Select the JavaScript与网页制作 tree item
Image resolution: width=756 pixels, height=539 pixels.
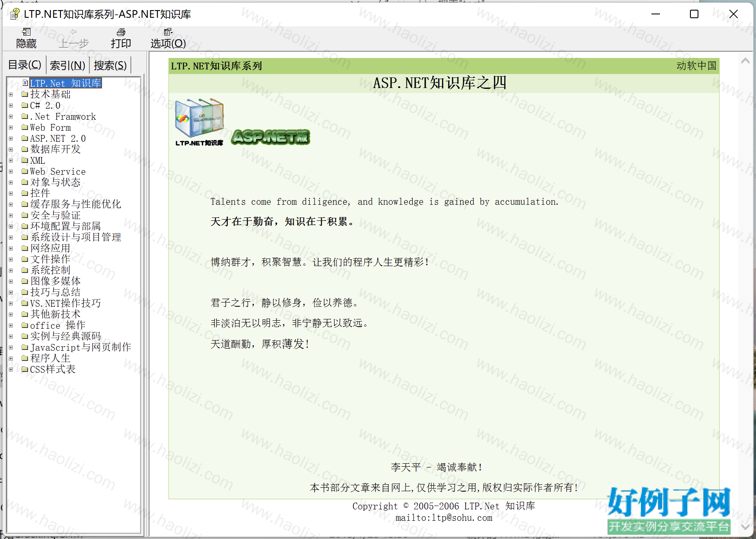(81, 347)
